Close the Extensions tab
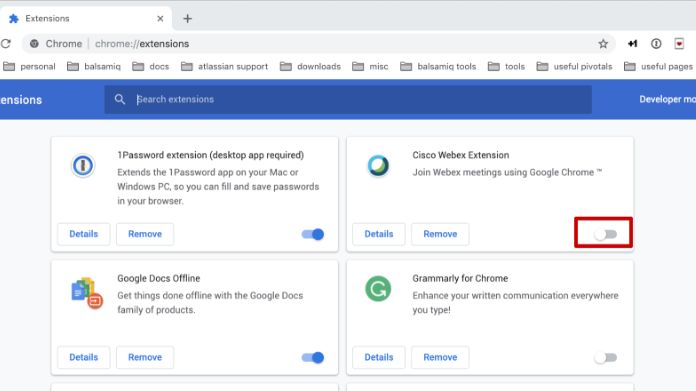The height and width of the screenshot is (391, 696). pos(160,19)
